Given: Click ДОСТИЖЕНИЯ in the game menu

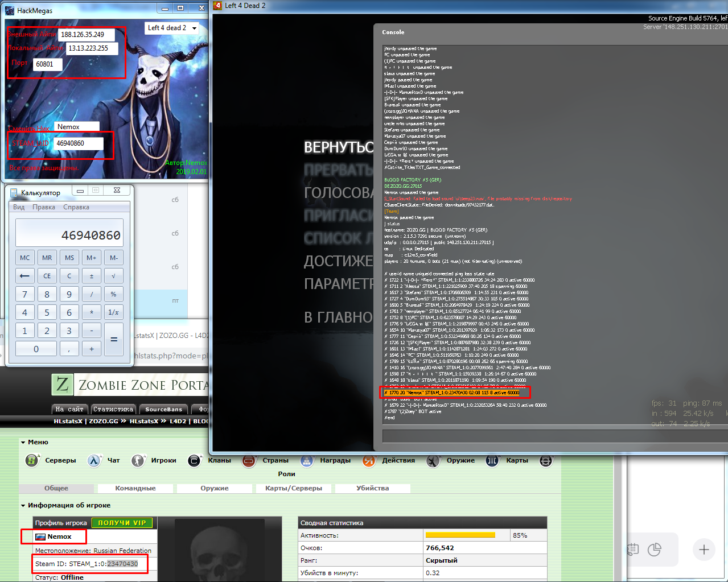Looking at the screenshot, I should pos(339,261).
